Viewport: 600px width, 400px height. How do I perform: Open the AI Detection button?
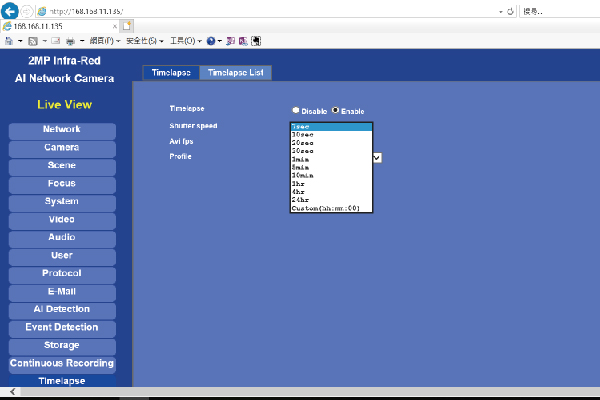(62, 309)
